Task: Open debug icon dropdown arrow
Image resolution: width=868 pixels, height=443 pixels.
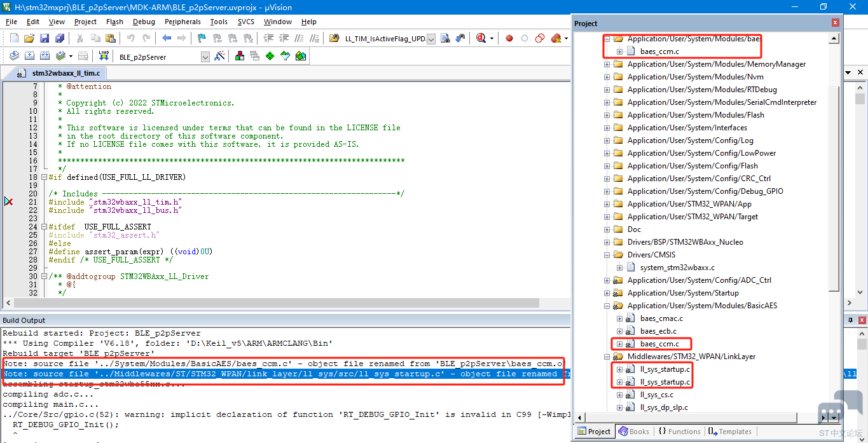Action: coord(492,38)
